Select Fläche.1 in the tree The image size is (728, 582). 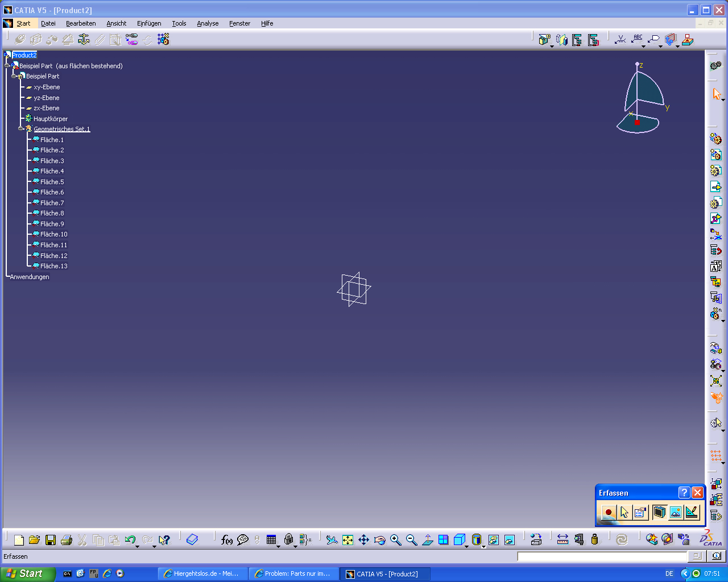point(52,140)
